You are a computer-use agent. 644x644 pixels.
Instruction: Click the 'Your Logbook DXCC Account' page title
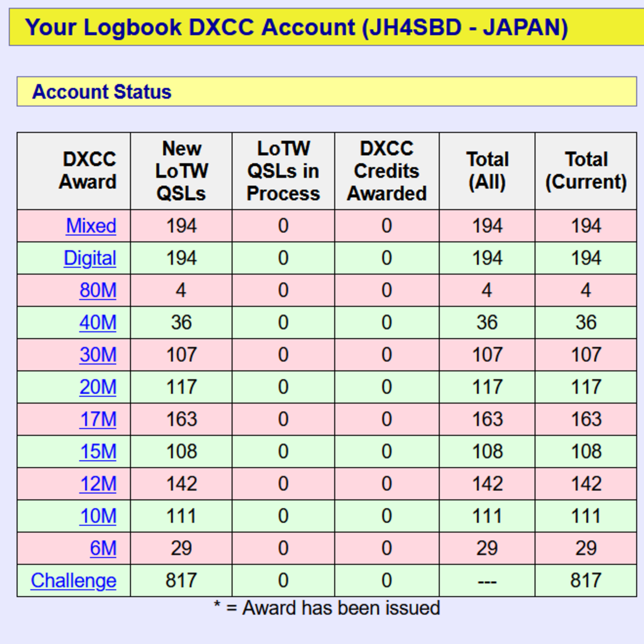[x=297, y=27]
